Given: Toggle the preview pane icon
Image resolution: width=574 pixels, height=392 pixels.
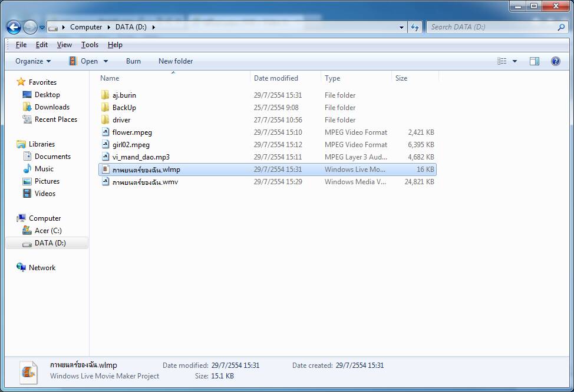Looking at the screenshot, I should (x=534, y=61).
